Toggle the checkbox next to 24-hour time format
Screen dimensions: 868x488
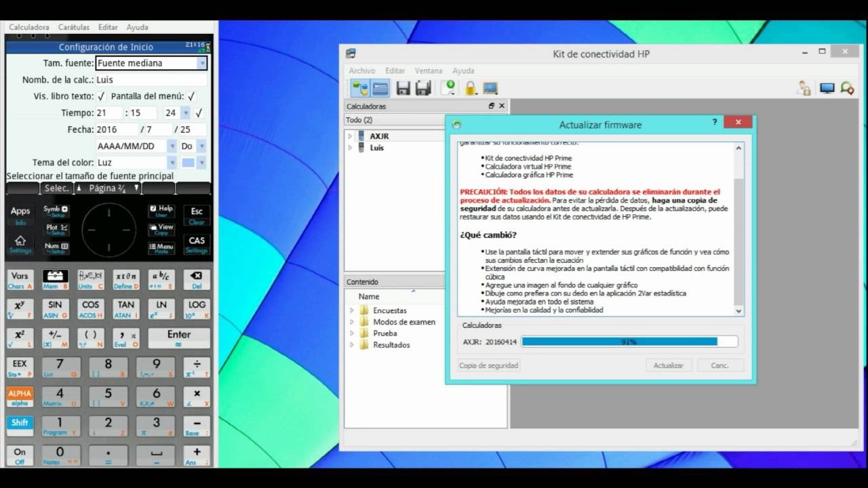click(x=199, y=113)
